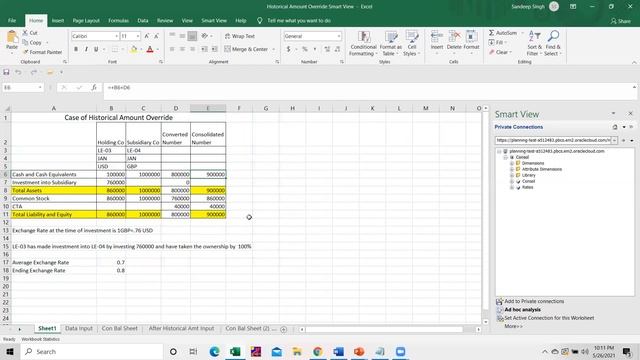Click the Share button
This screenshot has width=640, height=360.
(620, 21)
